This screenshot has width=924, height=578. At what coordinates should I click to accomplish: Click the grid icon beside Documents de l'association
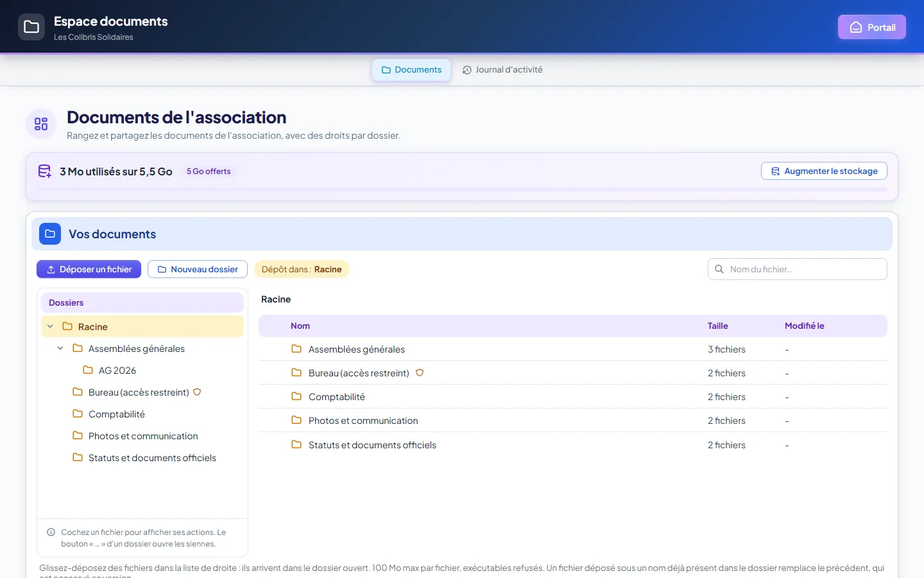tap(41, 124)
